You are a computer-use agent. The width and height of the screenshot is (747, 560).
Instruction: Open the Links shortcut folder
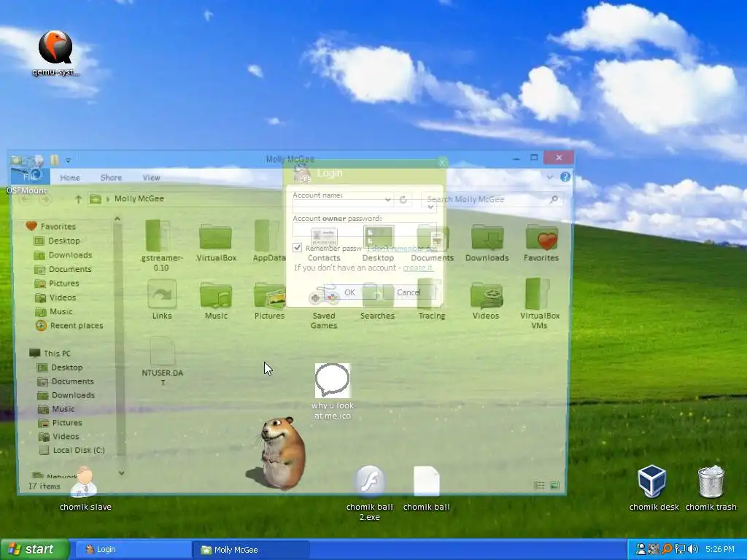(162, 300)
